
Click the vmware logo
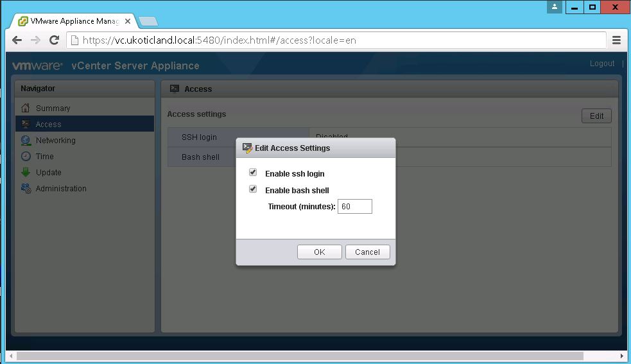tap(37, 65)
